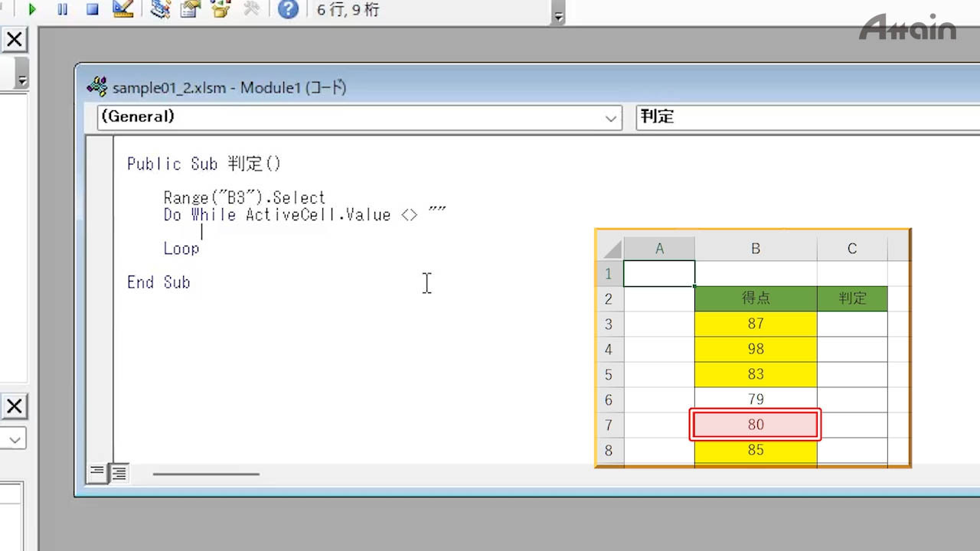Expand the toolbar options overflow arrow

tap(558, 15)
